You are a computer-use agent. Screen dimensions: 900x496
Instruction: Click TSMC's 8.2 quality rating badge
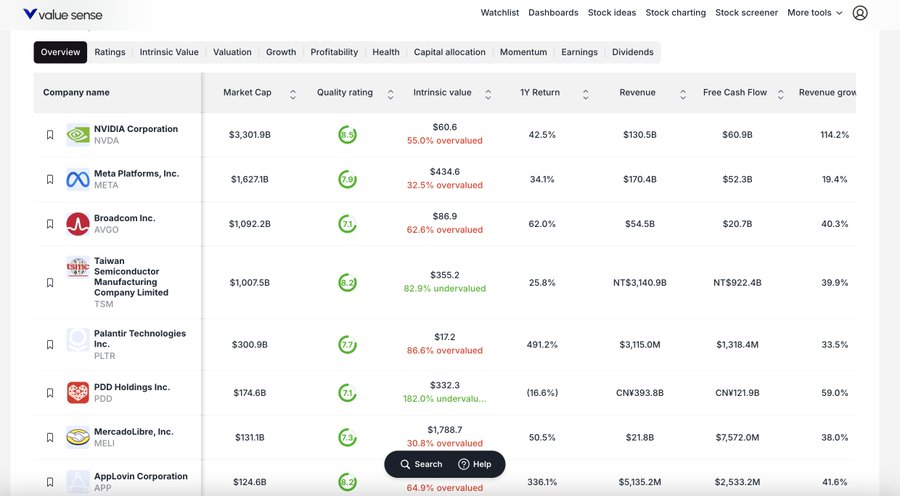pos(347,282)
